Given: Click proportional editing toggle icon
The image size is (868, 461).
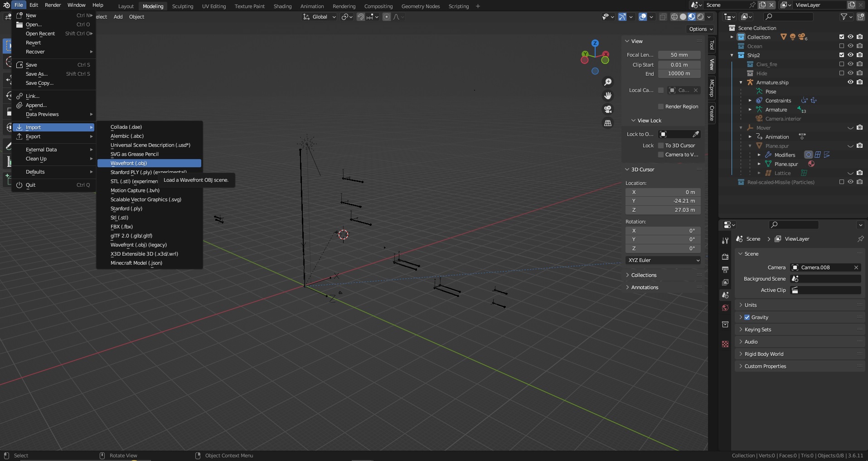Looking at the screenshot, I should point(387,17).
